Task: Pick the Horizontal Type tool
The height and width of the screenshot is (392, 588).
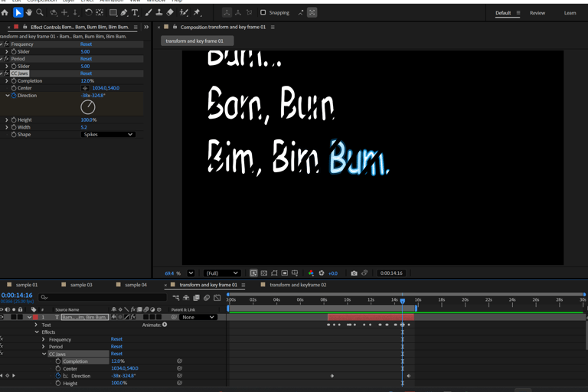Action: point(136,12)
